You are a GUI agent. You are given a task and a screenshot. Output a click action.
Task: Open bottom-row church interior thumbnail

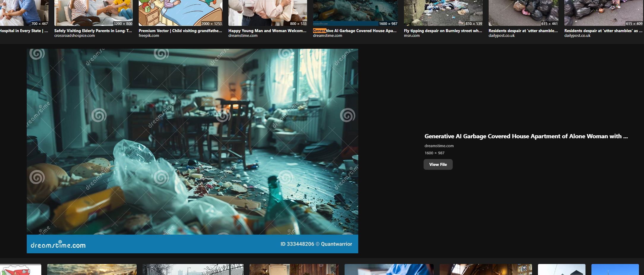coord(486,270)
